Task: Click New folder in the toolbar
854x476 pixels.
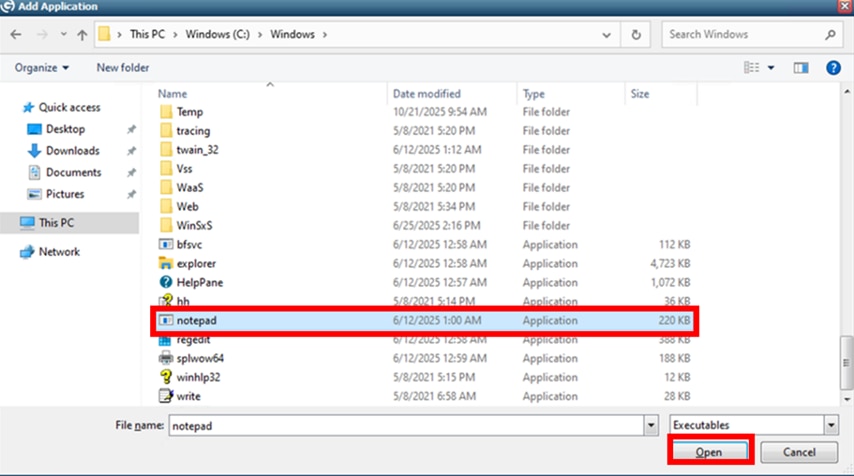Action: (122, 68)
